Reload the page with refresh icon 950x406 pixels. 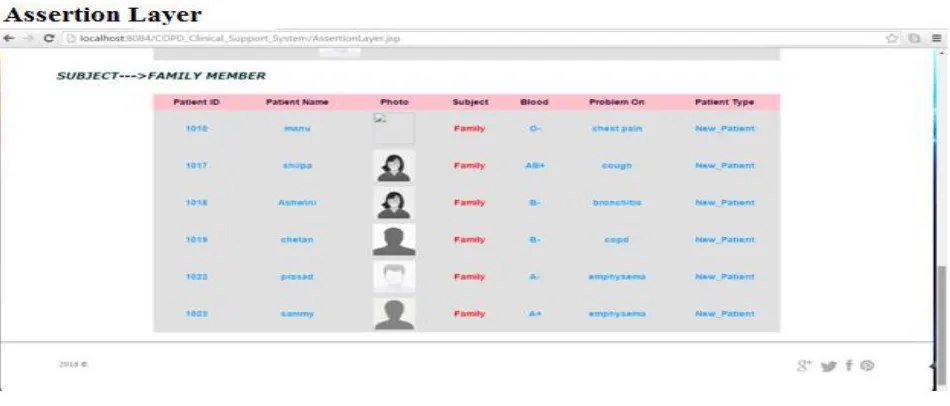coord(49,38)
